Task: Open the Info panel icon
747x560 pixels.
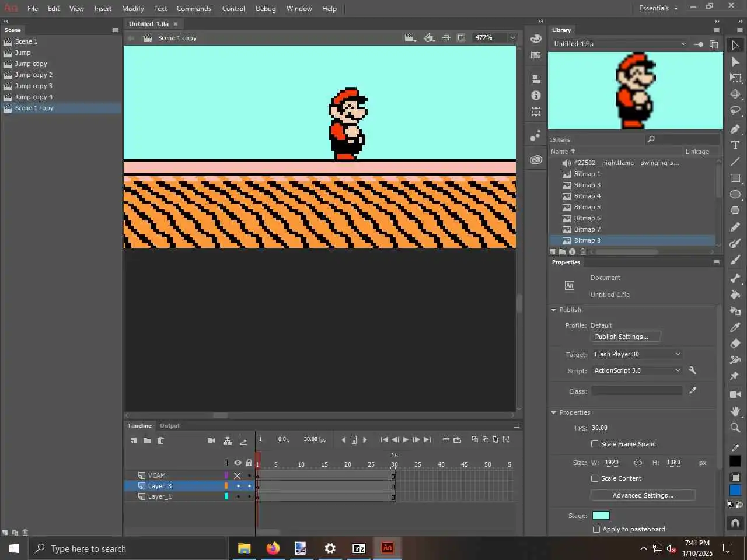Action: pyautogui.click(x=536, y=95)
